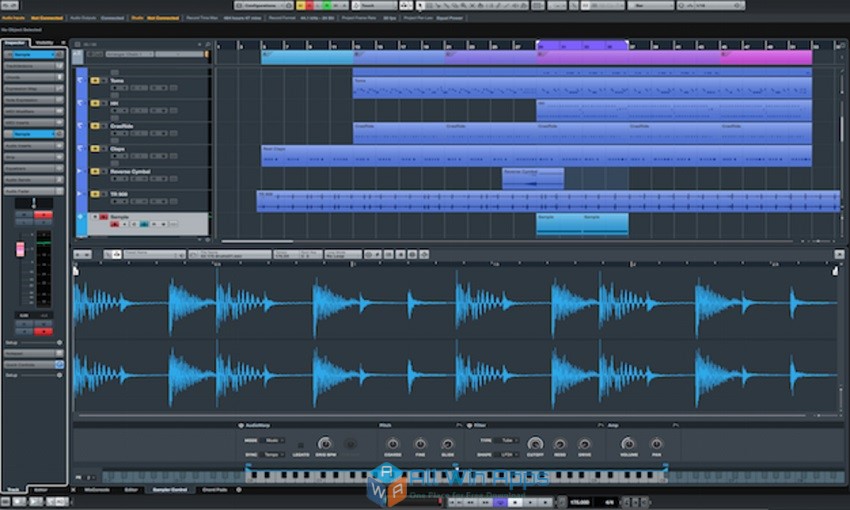
Task: Click the pan control above the inspector fader
Action: (x=34, y=203)
